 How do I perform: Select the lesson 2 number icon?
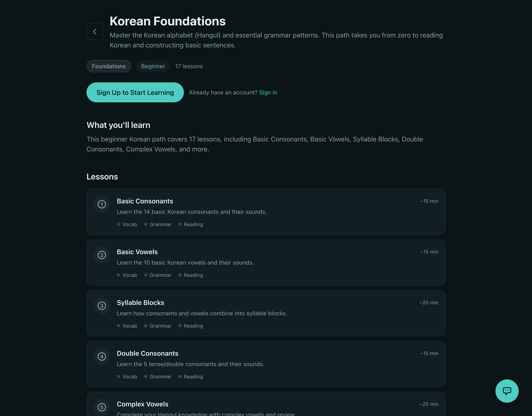[102, 255]
